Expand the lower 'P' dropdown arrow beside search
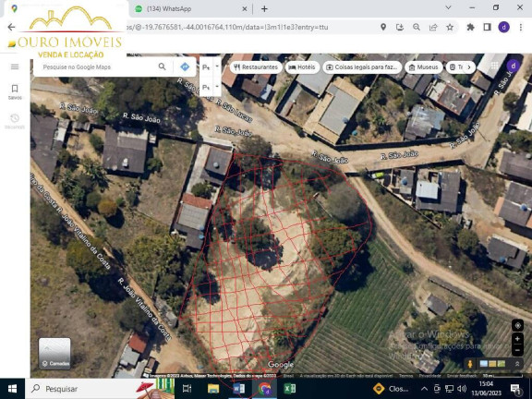 coord(217,87)
